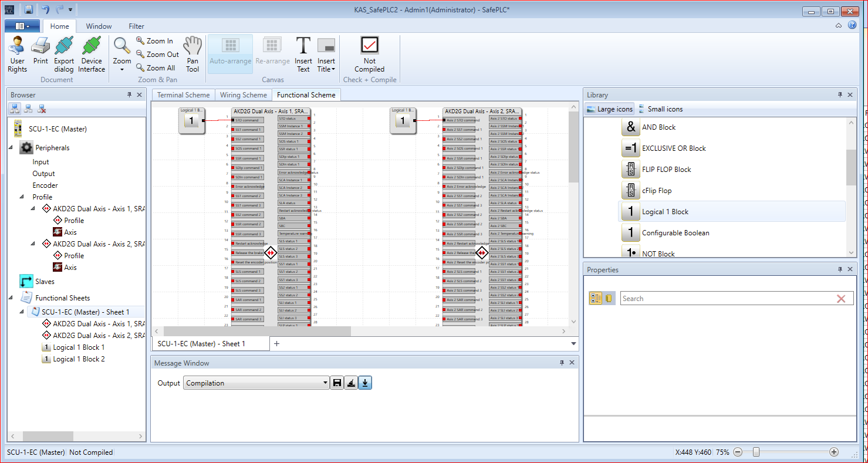Undo the last action in the title bar
Screen dimensions: 868x463
45,9
